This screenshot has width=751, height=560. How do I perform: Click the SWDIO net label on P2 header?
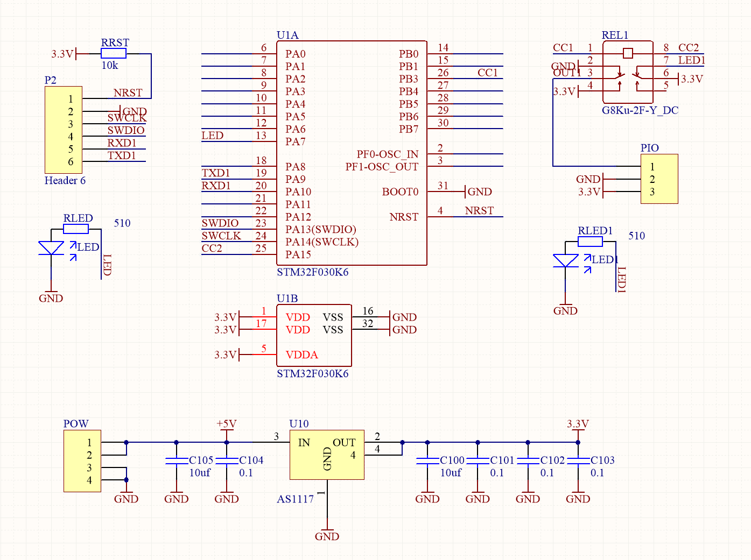click(x=126, y=130)
